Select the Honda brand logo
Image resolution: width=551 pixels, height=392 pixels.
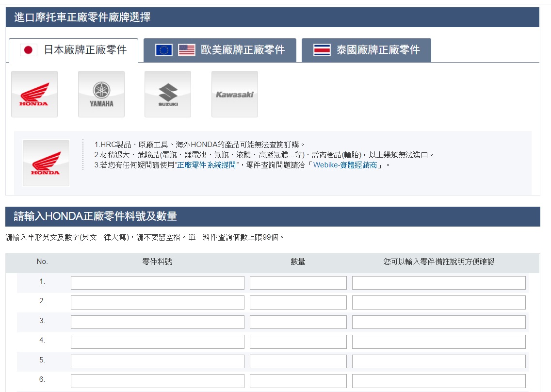click(x=34, y=94)
